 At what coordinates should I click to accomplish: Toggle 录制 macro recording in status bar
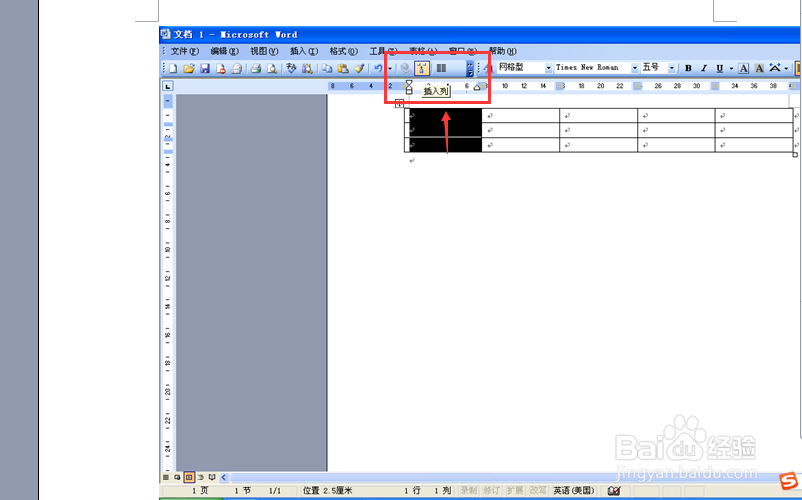(x=469, y=491)
